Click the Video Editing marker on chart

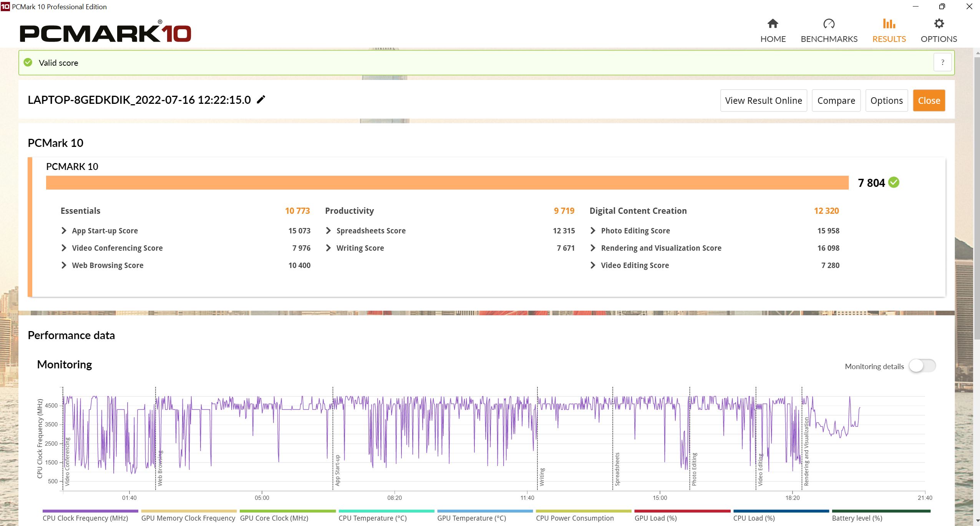click(x=760, y=469)
